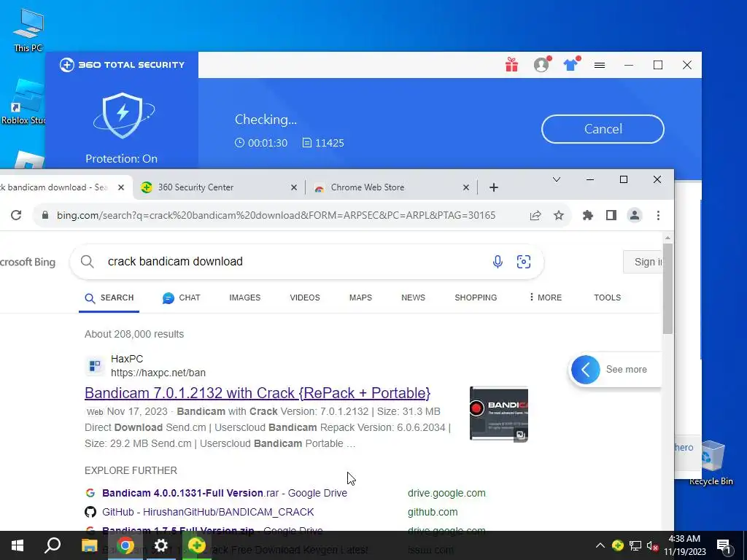747x560 pixels.
Task: Click the page vertical scrollbar
Action: [x=667, y=289]
